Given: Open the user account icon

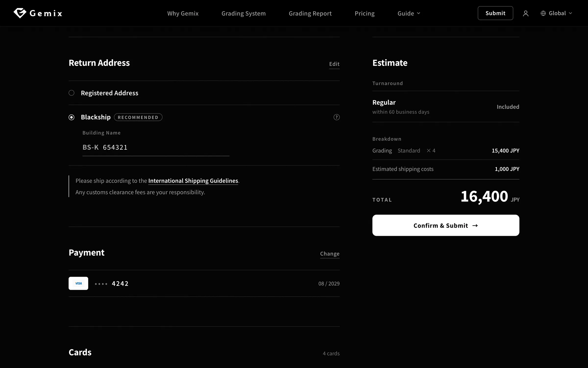Looking at the screenshot, I should 526,13.
